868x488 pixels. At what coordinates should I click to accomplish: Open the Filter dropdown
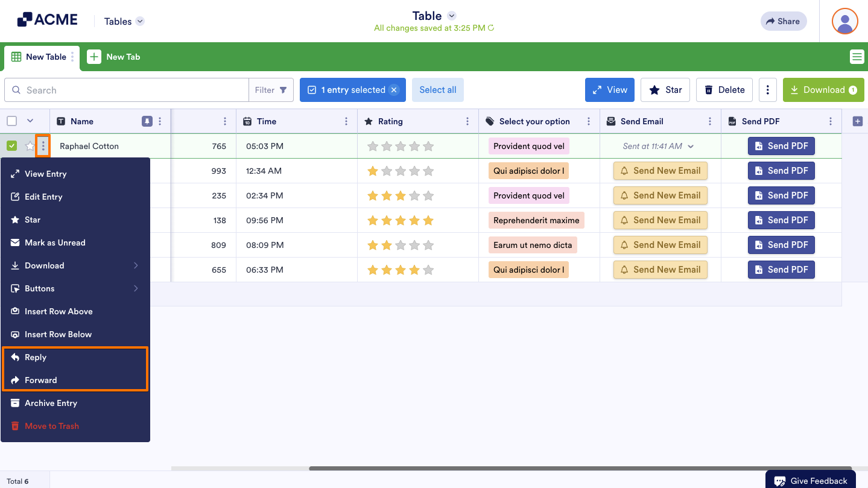[x=271, y=90]
